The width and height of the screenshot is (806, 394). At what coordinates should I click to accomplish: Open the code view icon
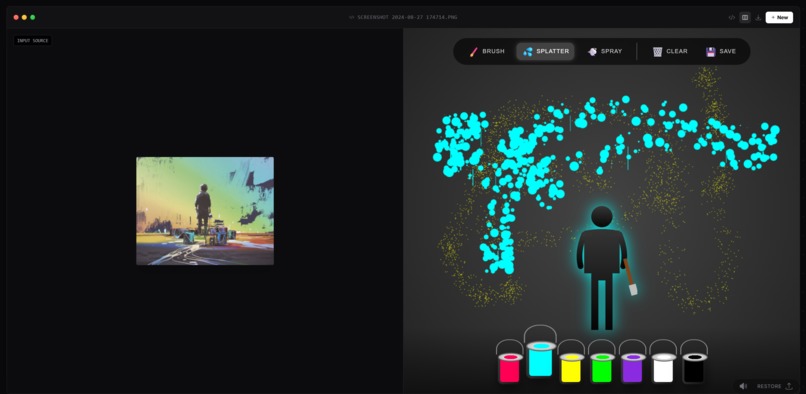tap(731, 17)
